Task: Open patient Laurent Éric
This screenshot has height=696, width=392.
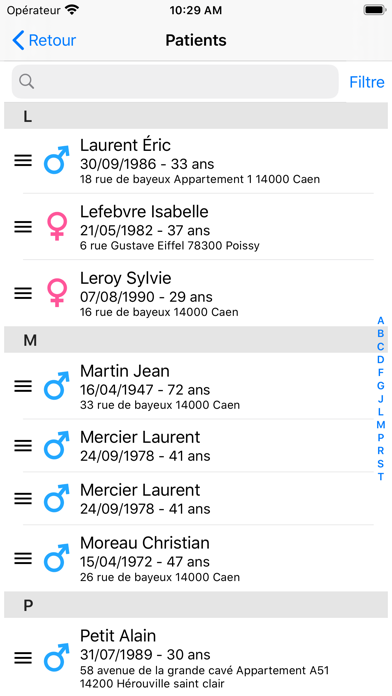Action: (x=196, y=161)
